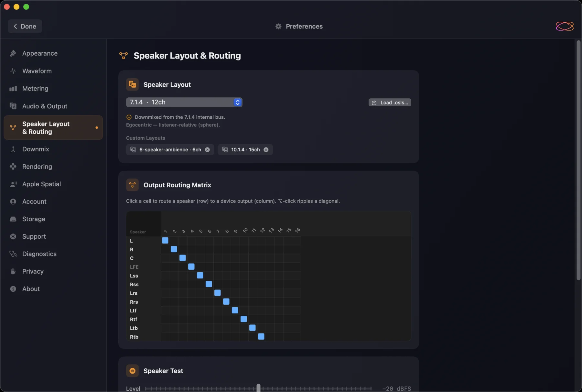Toggle routing cell L to output 1

(165, 241)
